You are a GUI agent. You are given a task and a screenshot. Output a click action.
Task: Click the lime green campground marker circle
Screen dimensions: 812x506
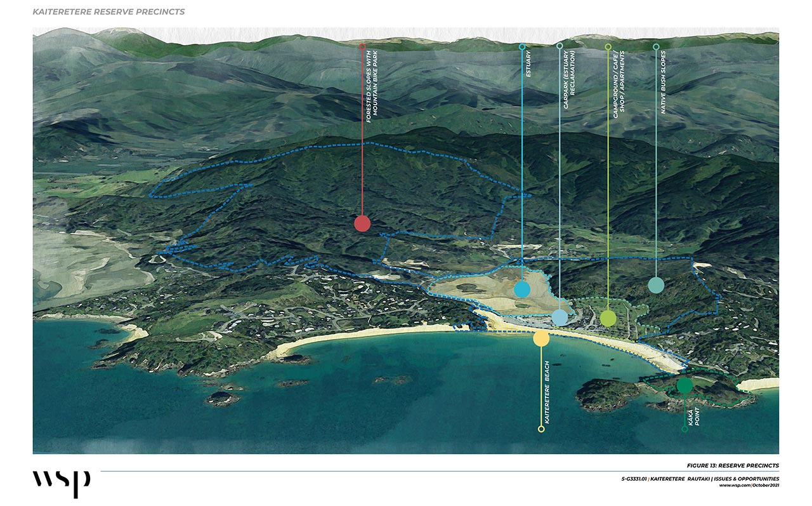coord(608,318)
